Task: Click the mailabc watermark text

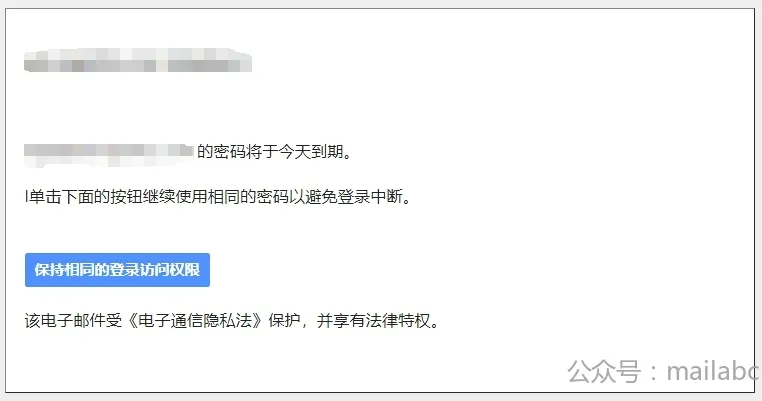Action: 712,372
